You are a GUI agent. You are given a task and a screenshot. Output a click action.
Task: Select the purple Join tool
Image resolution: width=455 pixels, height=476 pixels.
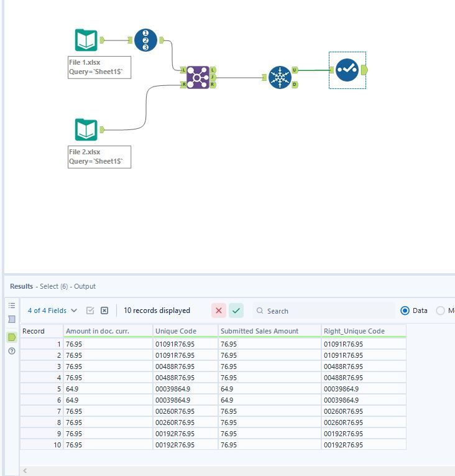coord(198,77)
